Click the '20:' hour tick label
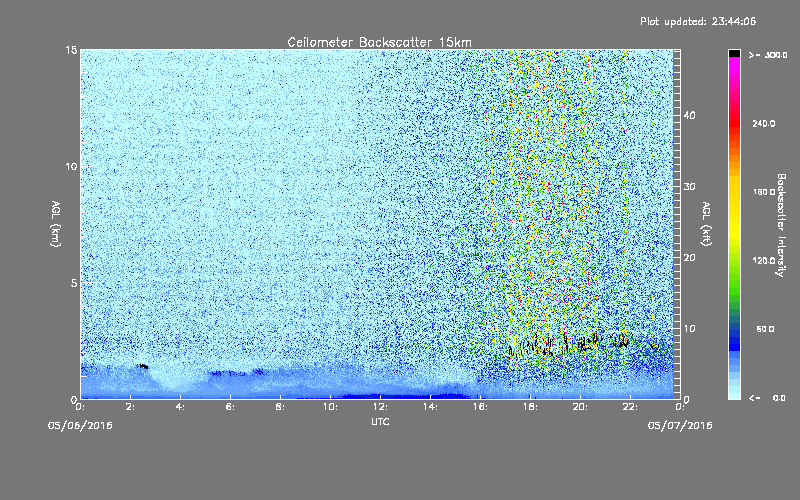 click(x=581, y=407)
